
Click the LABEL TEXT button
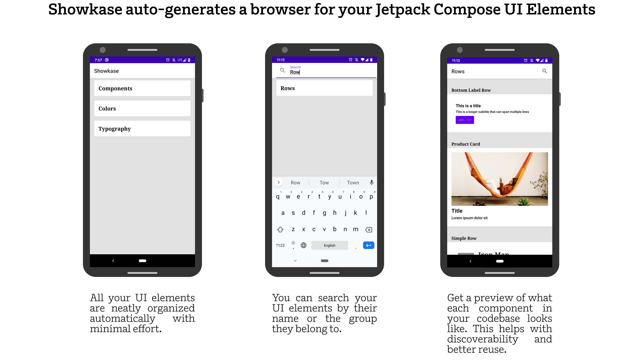464,120
